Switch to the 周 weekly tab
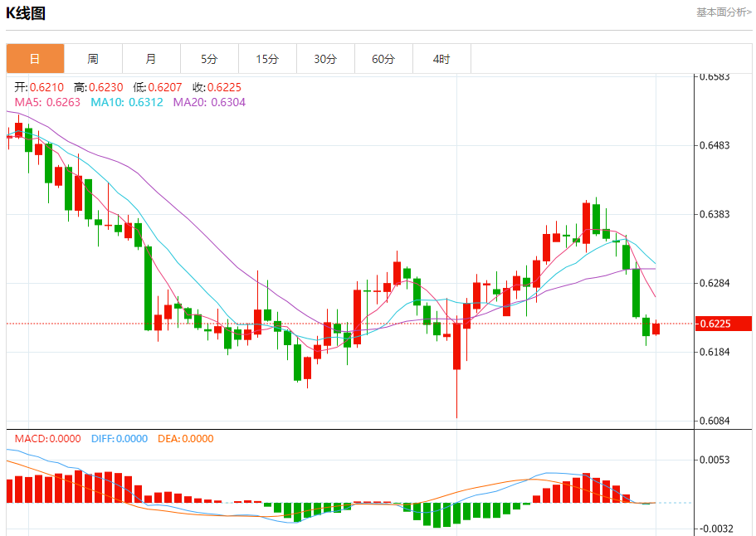The height and width of the screenshot is (536, 756). [x=93, y=59]
